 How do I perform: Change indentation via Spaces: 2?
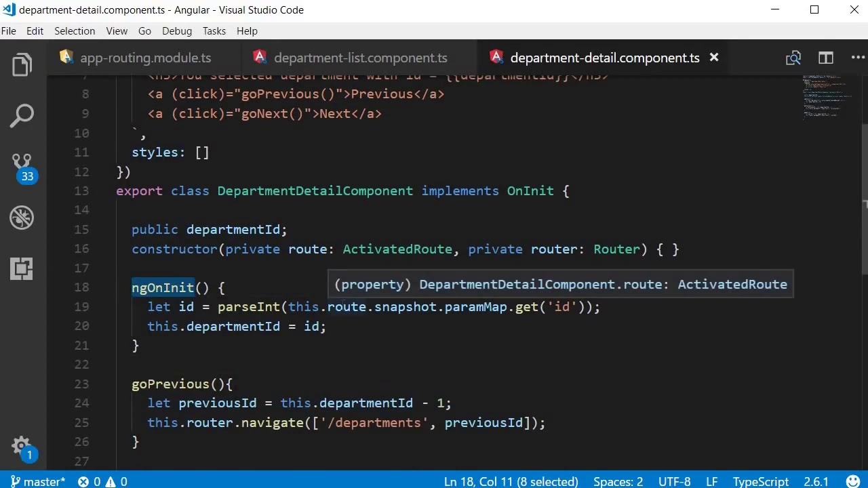618,481
